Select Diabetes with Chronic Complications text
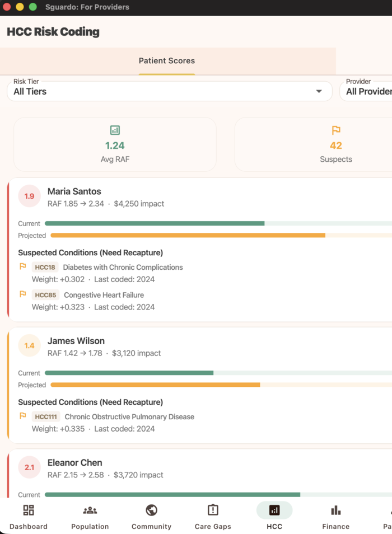The width and height of the screenshot is (392, 534). pos(123,268)
